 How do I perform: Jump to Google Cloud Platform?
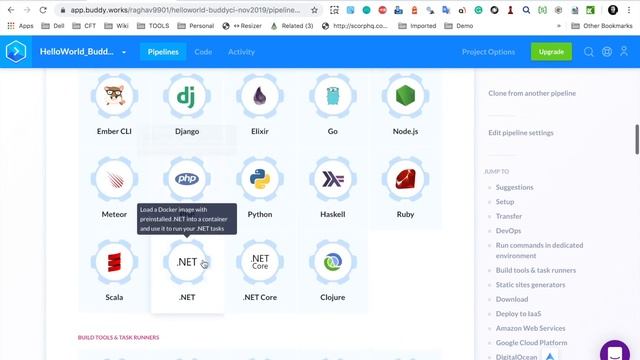coord(531,342)
